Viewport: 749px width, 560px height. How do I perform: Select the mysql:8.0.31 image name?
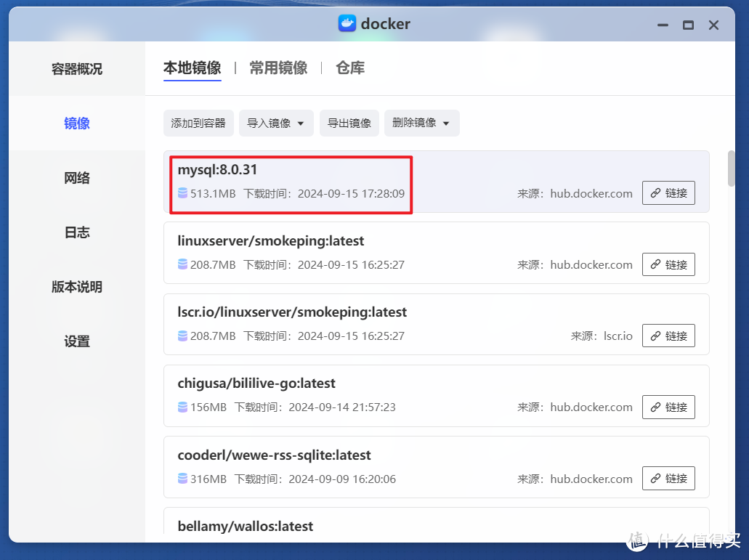click(x=217, y=169)
